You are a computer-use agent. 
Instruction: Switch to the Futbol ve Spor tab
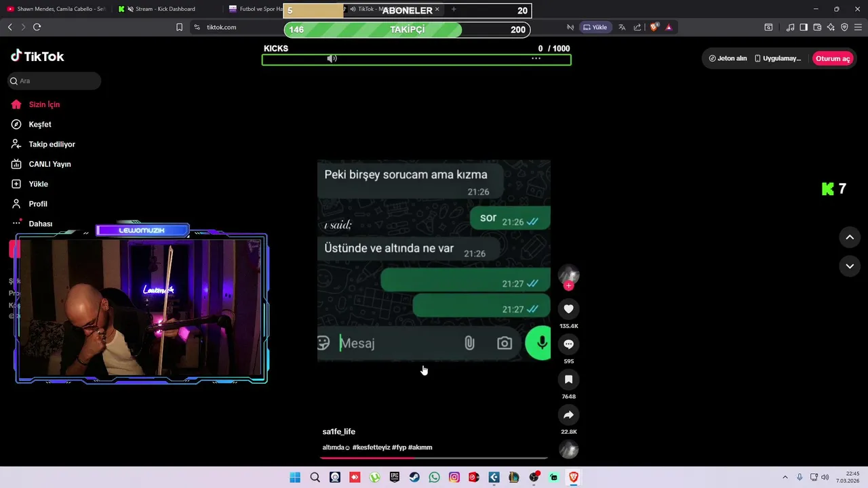[x=255, y=9]
